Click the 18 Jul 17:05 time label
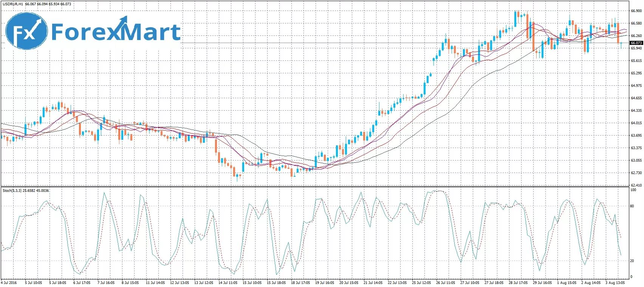644x287 pixels. [300, 282]
